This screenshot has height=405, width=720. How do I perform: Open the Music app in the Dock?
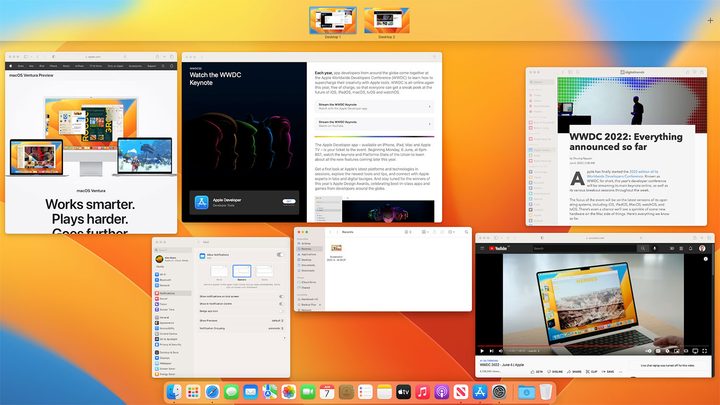[422, 392]
